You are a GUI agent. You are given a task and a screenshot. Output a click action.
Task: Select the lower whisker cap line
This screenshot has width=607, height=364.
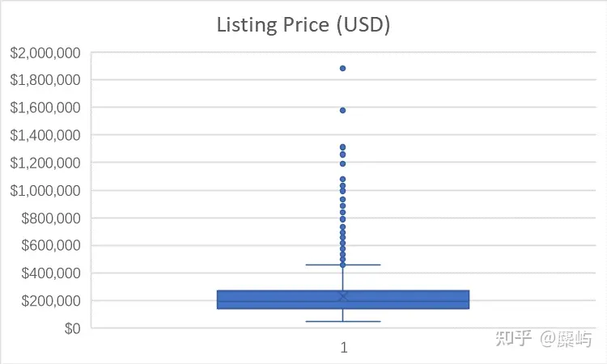pos(343,321)
